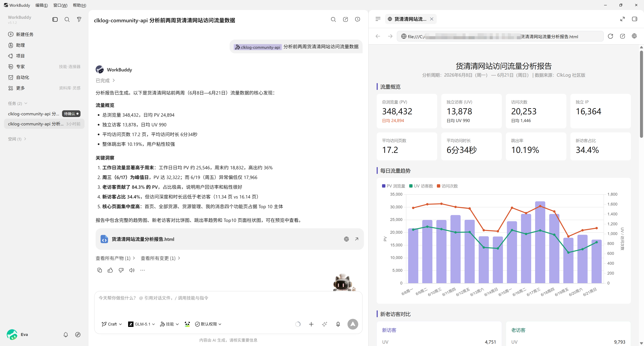
Task: Open the 窗口(W) menu
Action: coord(60,5)
